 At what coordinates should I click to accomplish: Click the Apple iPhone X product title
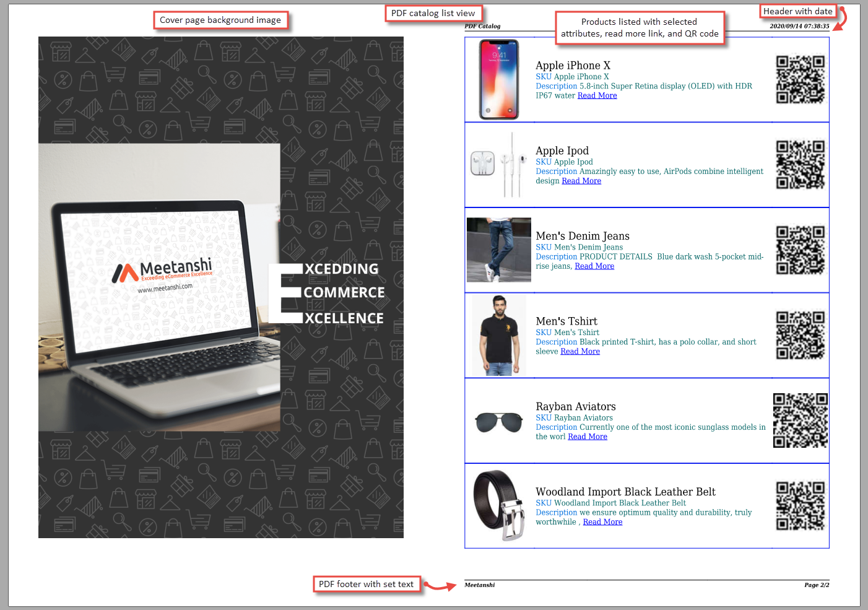pos(573,66)
